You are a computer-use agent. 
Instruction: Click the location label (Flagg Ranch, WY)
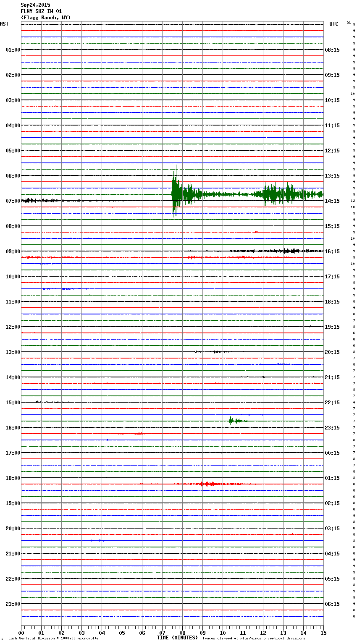point(46,18)
